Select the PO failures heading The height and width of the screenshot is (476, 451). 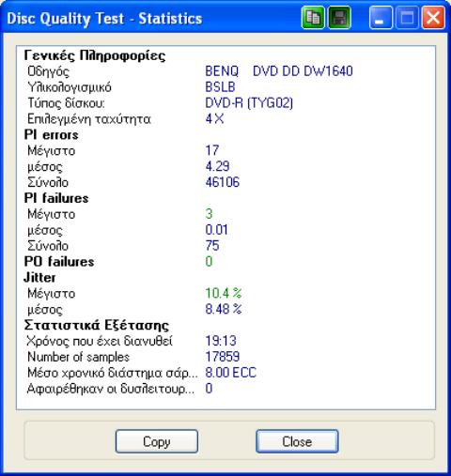(59, 262)
